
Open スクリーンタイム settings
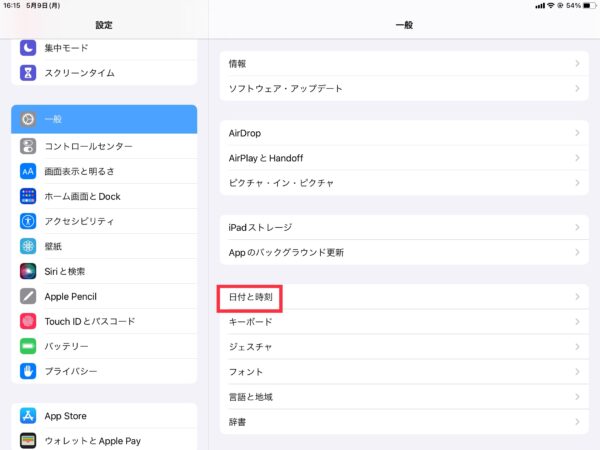click(x=104, y=73)
